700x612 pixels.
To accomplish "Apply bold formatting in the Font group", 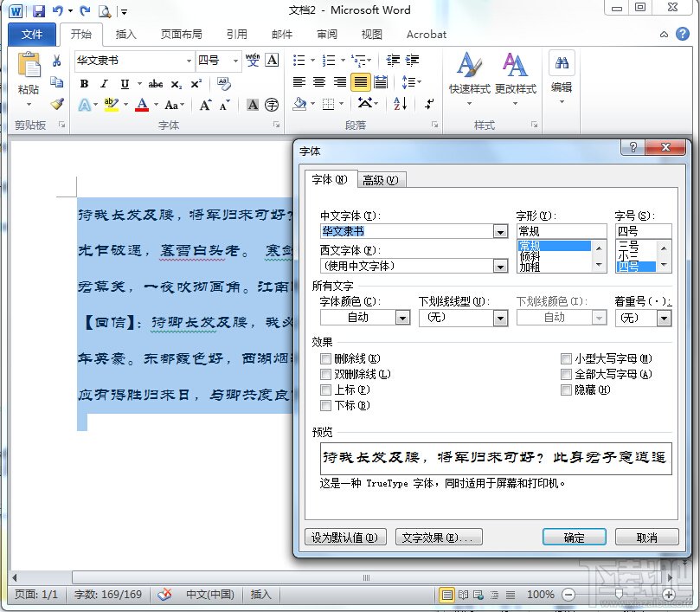I will pos(84,83).
